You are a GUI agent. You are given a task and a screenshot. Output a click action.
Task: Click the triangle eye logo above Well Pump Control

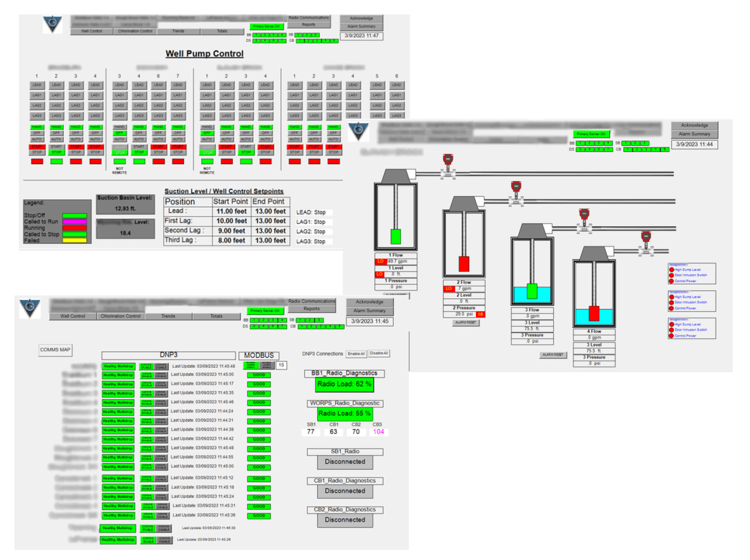pyautogui.click(x=52, y=24)
